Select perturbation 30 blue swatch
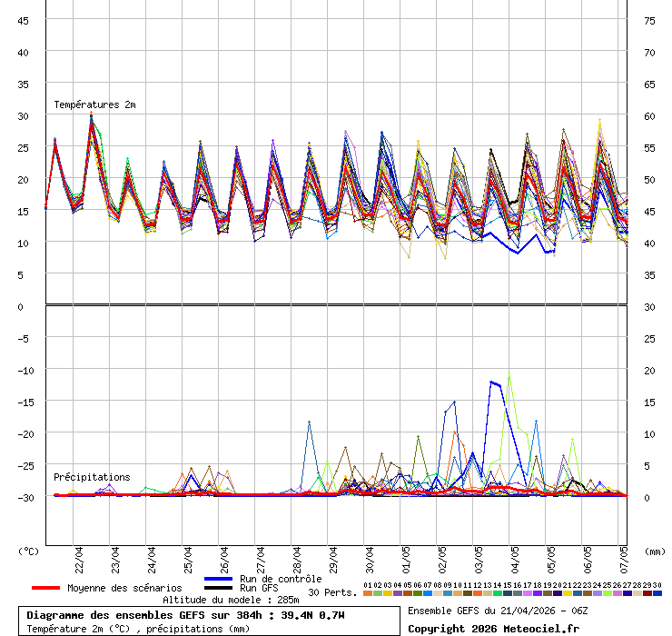Image resolution: width=672 pixels, height=636 pixels. [x=657, y=593]
